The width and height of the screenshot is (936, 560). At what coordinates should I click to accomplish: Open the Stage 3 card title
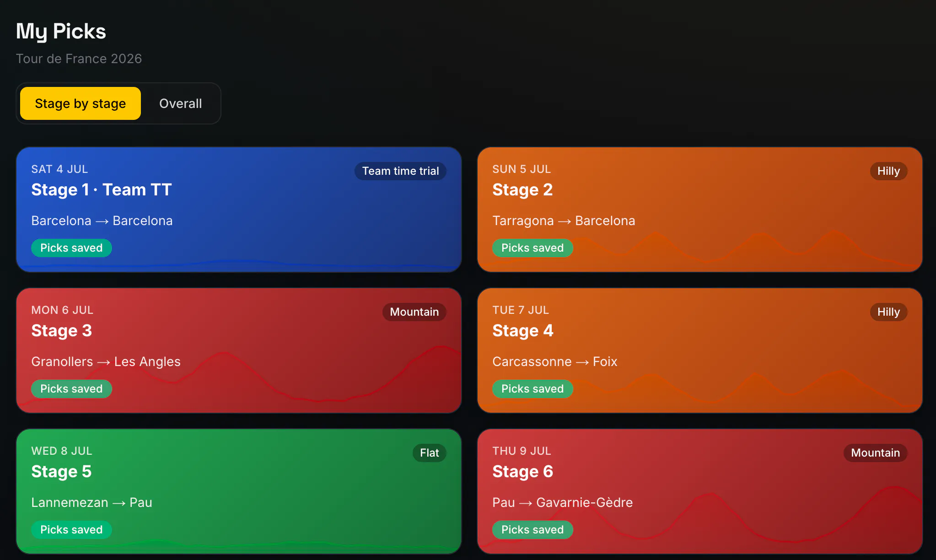pyautogui.click(x=61, y=330)
